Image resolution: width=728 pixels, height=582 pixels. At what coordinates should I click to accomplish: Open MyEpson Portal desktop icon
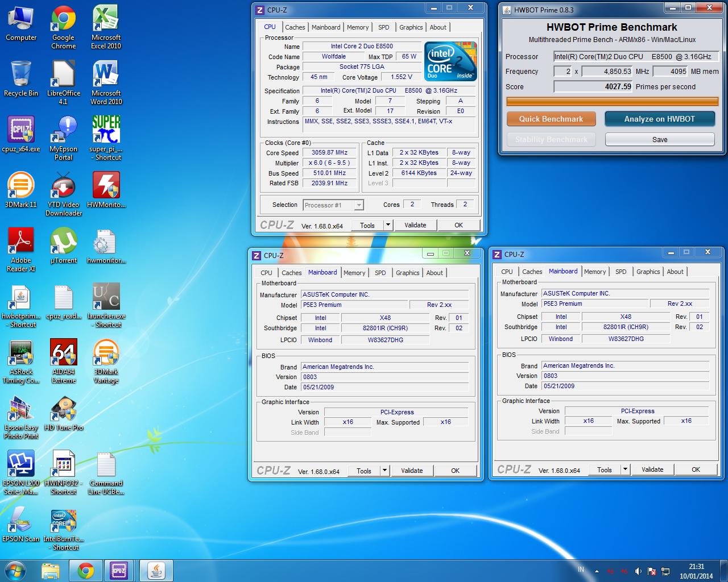[x=64, y=139]
